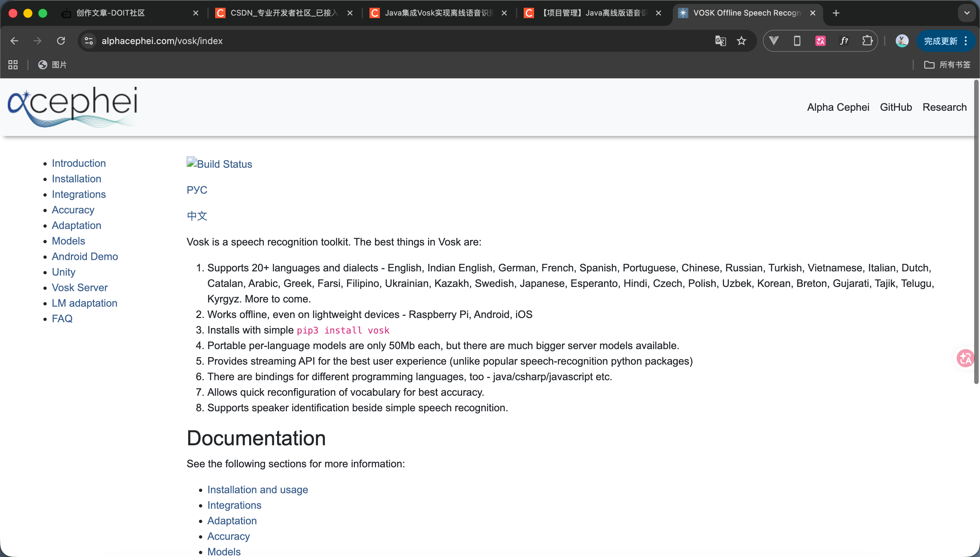The width and height of the screenshot is (980, 557).
Task: Expand the tab search chevron dropdown
Action: [x=967, y=13]
